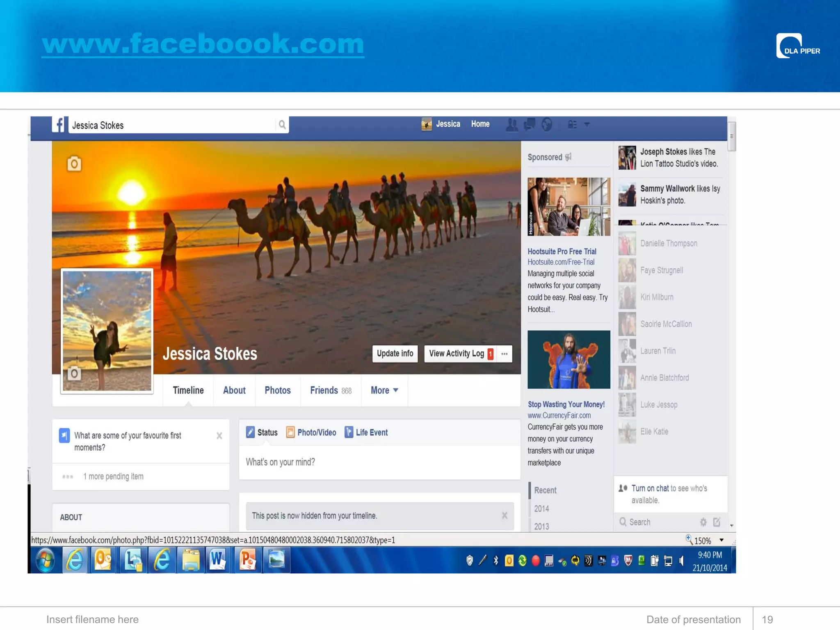Expand the account menu arrow
This screenshot has height=630, width=840.
tap(587, 124)
